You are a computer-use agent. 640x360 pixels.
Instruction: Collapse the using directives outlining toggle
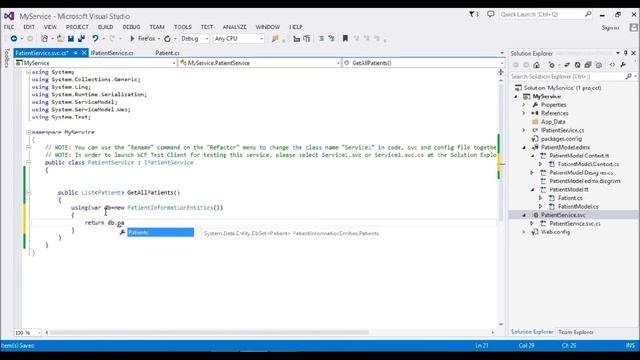click(x=29, y=72)
